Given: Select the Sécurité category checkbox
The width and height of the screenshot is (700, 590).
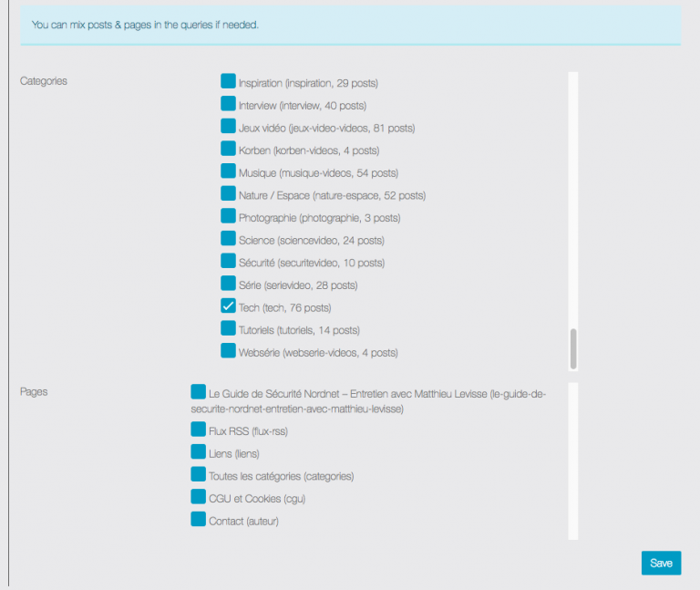Looking at the screenshot, I should click(x=228, y=261).
